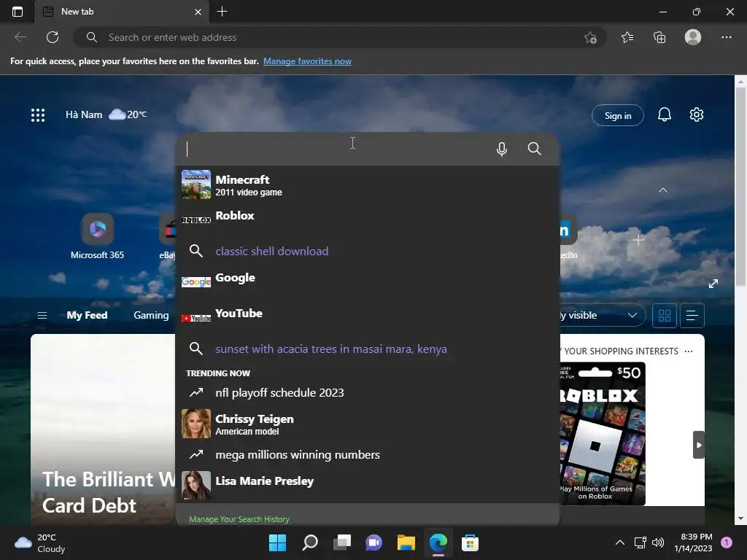Open shopping interests more options
The image size is (747, 560).
coord(689,351)
